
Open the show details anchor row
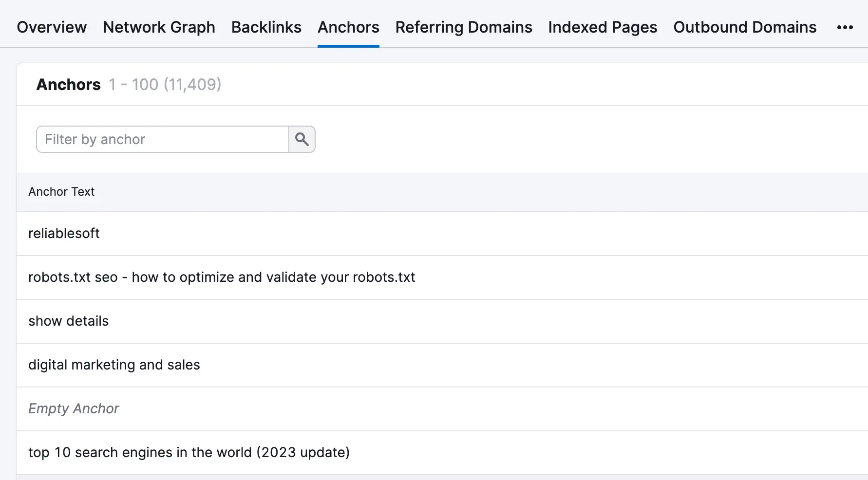click(68, 321)
